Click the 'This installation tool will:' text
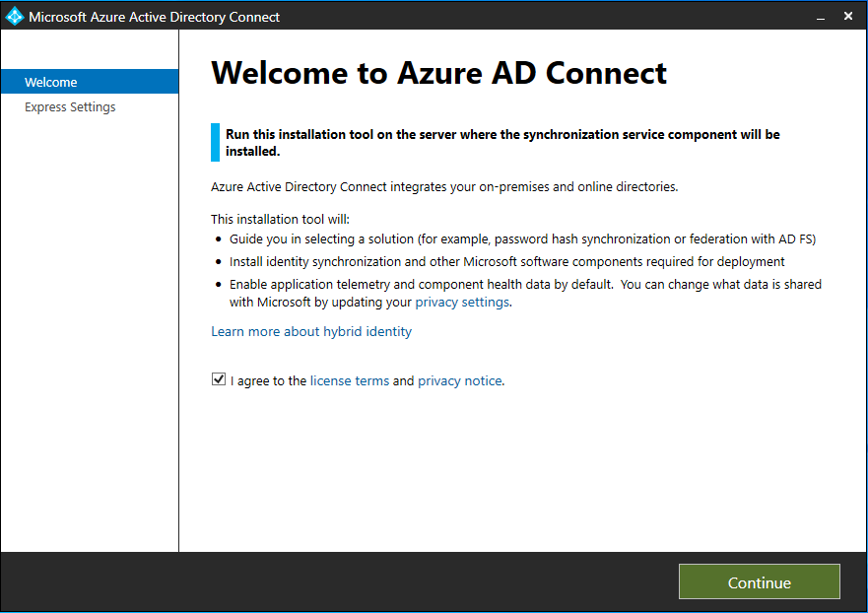 [x=280, y=220]
